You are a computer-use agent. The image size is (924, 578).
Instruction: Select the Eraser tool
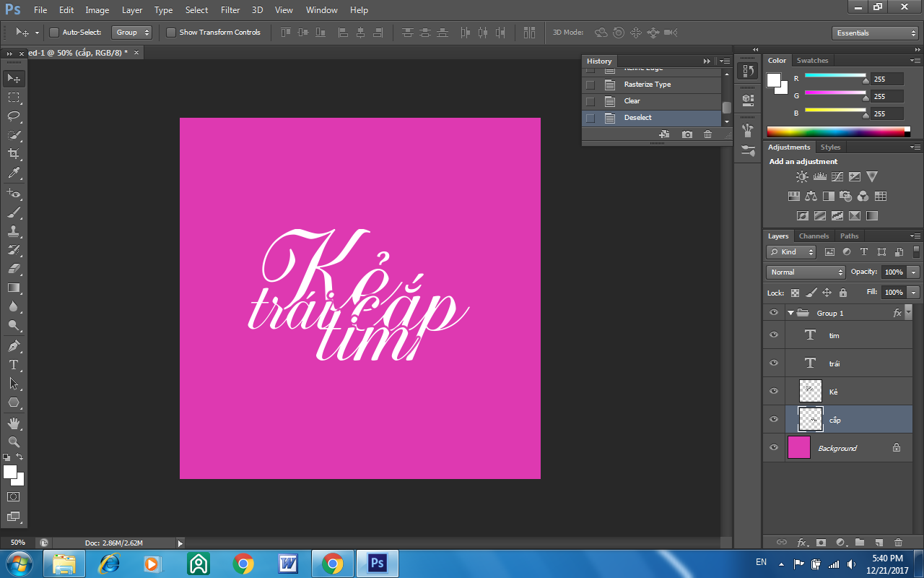pos(14,269)
